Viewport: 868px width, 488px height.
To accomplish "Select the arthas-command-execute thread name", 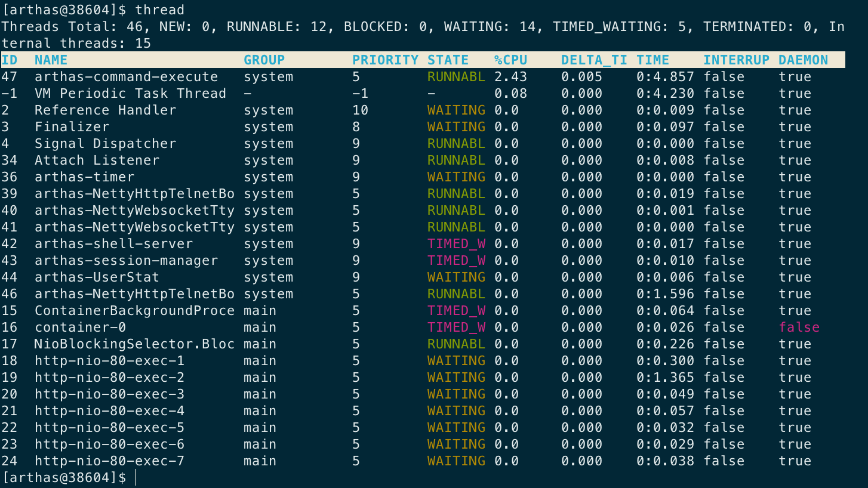I will 127,77.
